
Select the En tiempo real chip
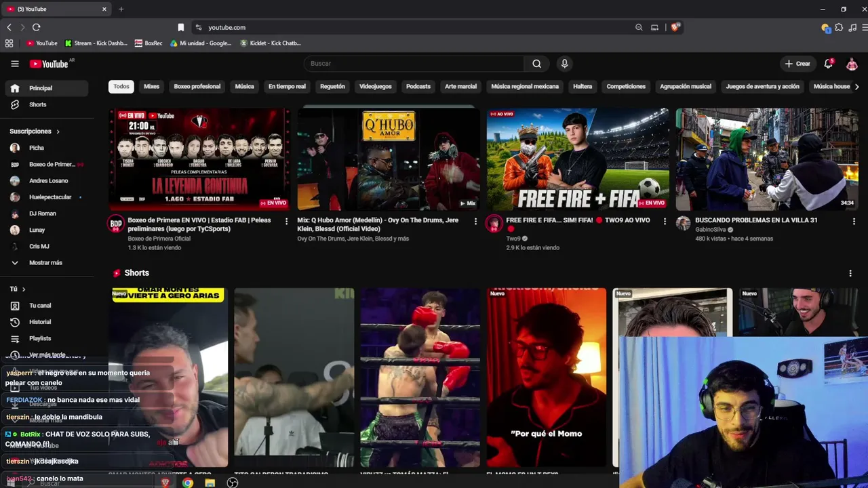pos(287,87)
